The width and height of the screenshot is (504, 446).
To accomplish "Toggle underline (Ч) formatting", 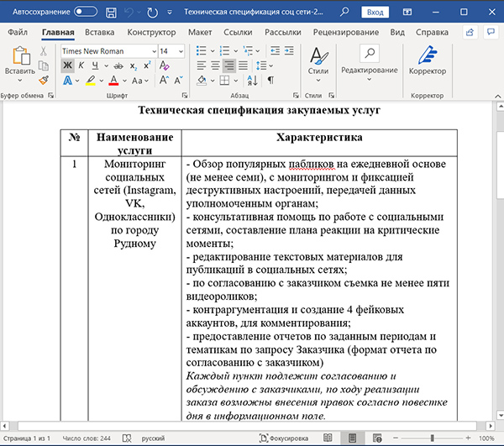I will [95, 66].
